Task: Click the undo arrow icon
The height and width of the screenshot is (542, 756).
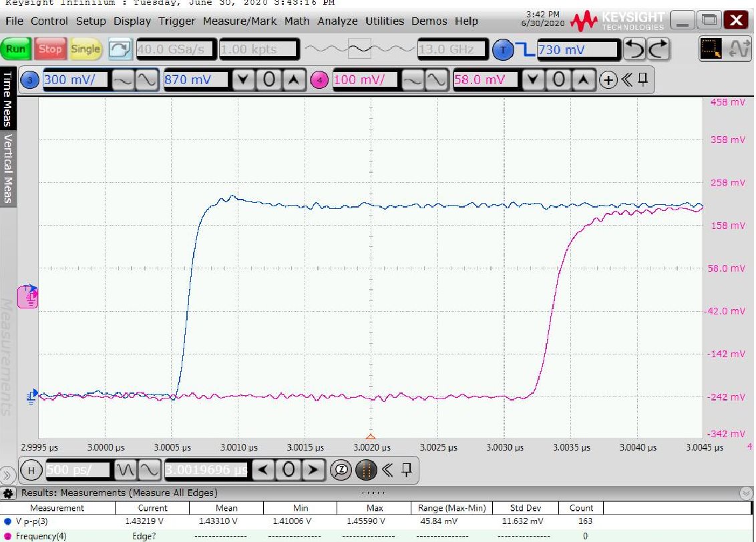Action: coord(634,49)
